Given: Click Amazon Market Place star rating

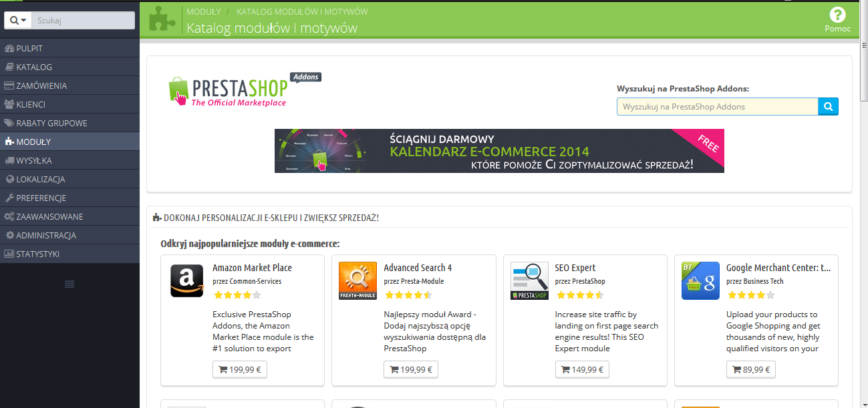Looking at the screenshot, I should pos(237,295).
